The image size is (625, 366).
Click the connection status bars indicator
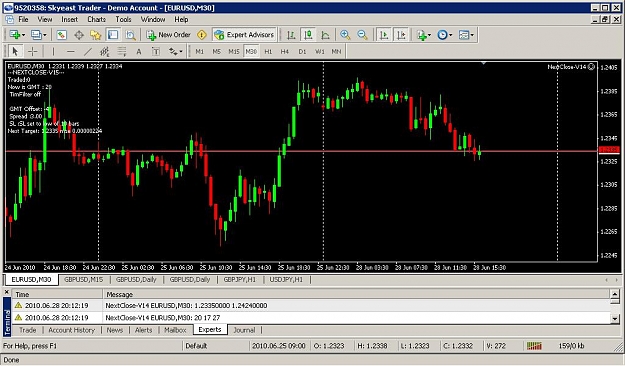[x=534, y=346]
